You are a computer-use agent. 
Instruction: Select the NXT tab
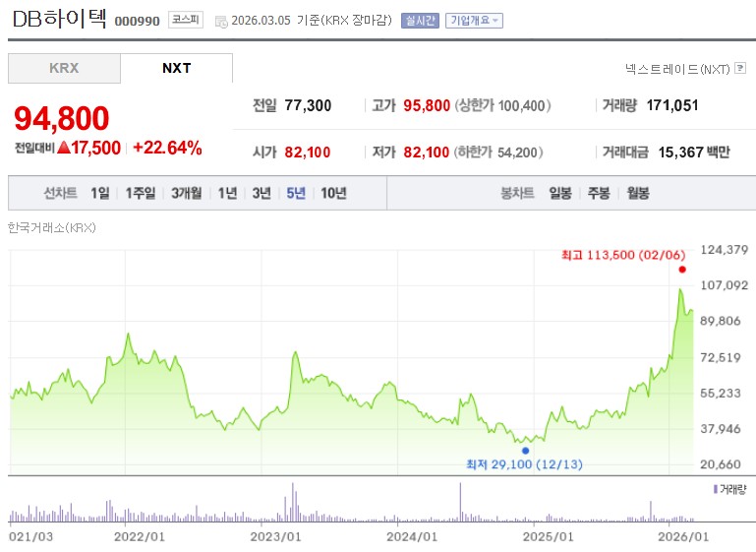coord(176,68)
